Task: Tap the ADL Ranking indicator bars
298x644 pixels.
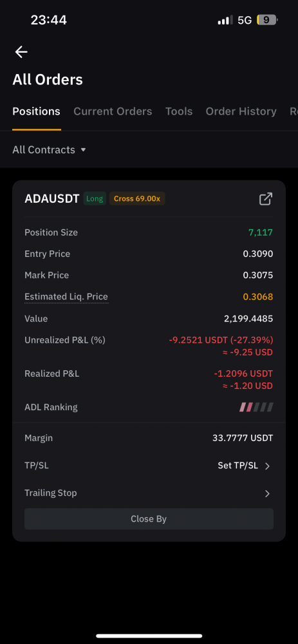Action: coord(257,408)
